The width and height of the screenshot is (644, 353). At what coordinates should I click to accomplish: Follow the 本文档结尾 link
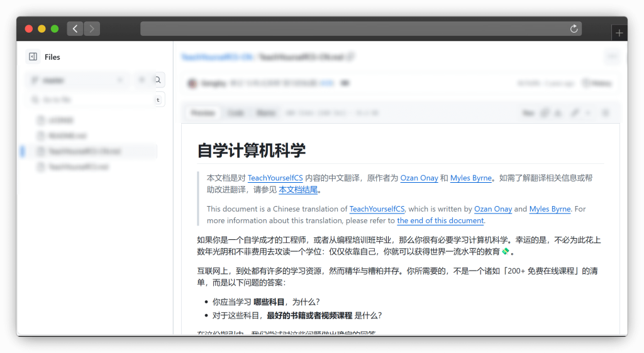click(298, 190)
